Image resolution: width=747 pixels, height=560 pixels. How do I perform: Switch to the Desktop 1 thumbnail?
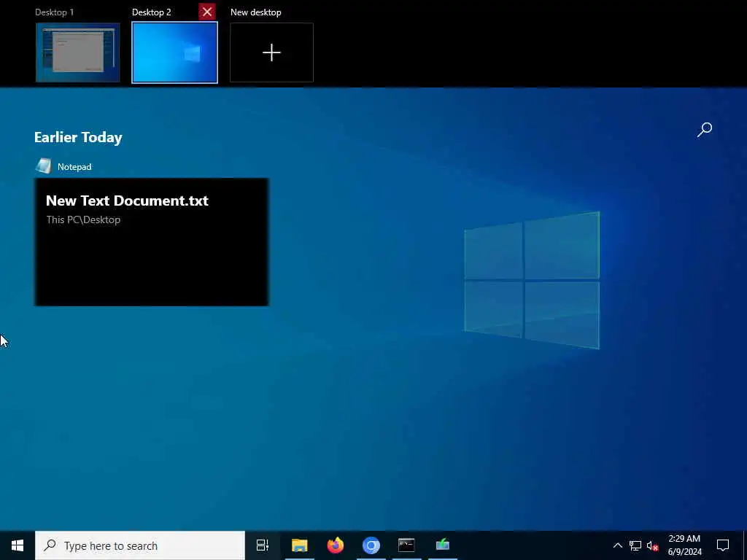[77, 52]
